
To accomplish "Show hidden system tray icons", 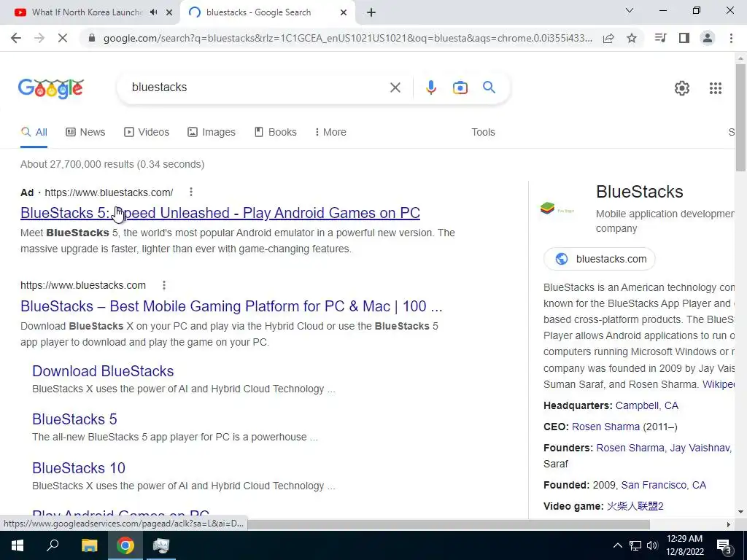I will coord(617,545).
